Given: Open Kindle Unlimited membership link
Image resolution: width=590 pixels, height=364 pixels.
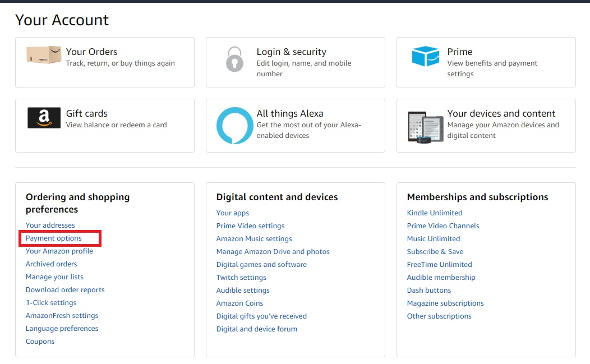Looking at the screenshot, I should pyautogui.click(x=435, y=213).
